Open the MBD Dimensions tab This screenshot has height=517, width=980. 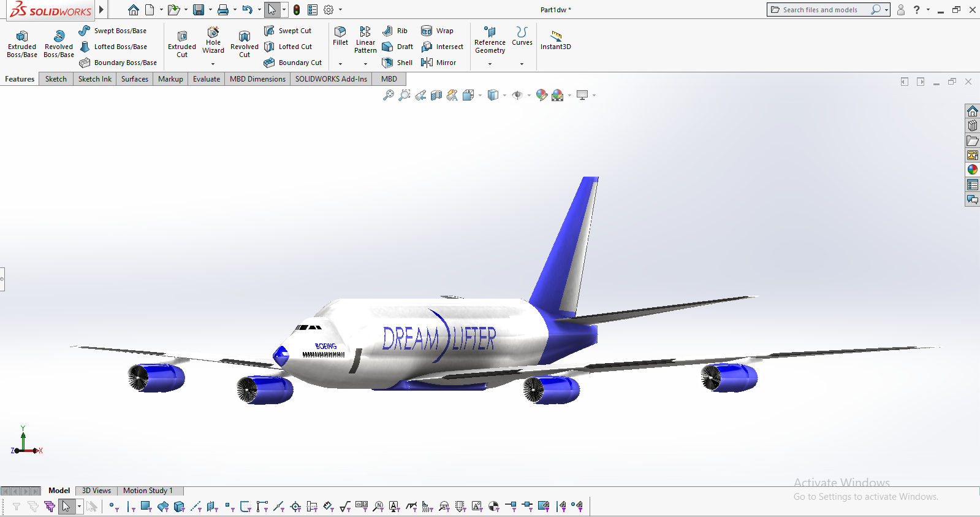pos(257,79)
